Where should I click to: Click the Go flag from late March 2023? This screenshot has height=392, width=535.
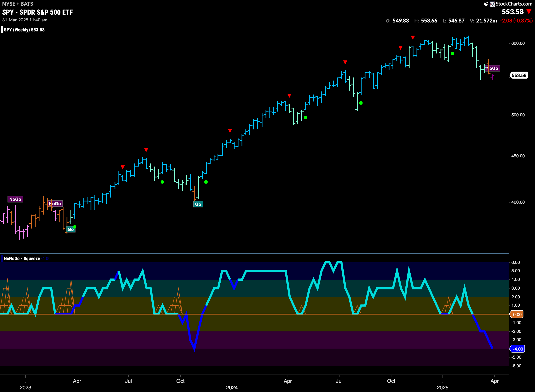[x=71, y=229]
